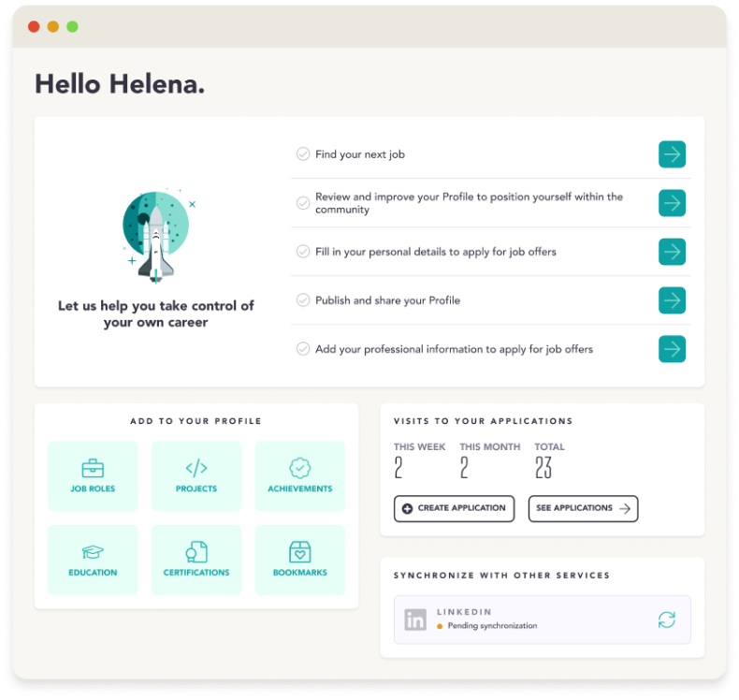Click the Create Application button
739x700 pixels.
click(455, 508)
